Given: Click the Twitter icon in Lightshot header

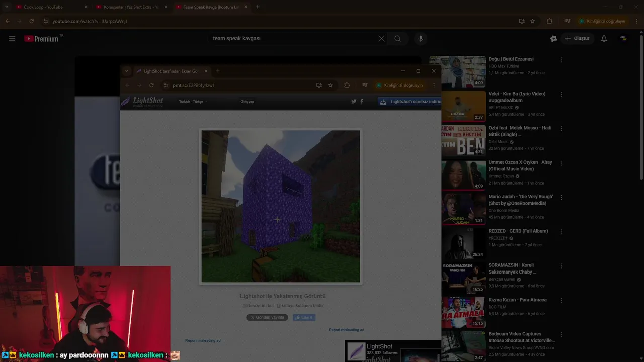Looking at the screenshot, I should coord(354,101).
